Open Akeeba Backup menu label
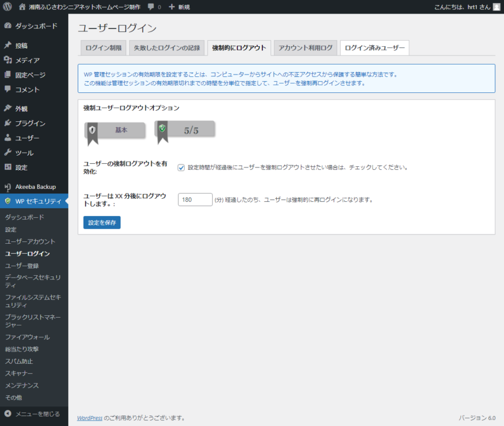 36,187
